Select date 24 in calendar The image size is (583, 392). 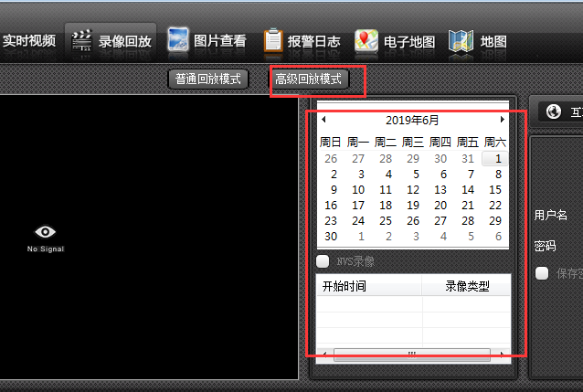(358, 221)
